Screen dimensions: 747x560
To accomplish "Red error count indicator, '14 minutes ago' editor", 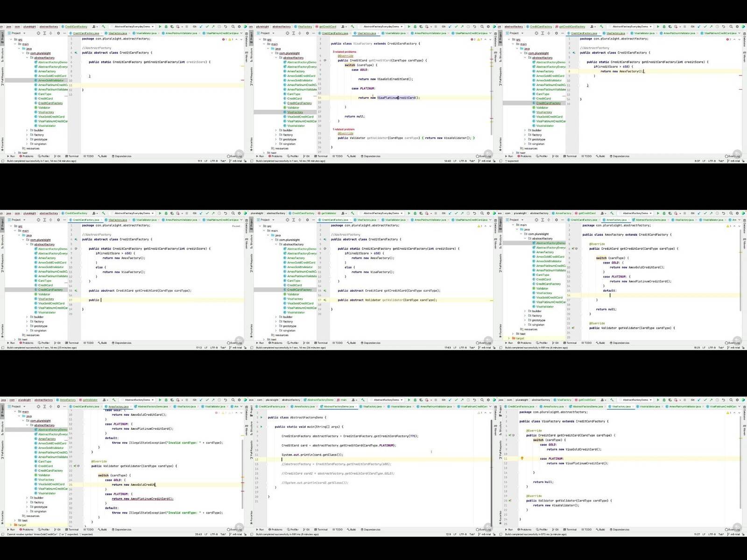I will click(225, 39).
